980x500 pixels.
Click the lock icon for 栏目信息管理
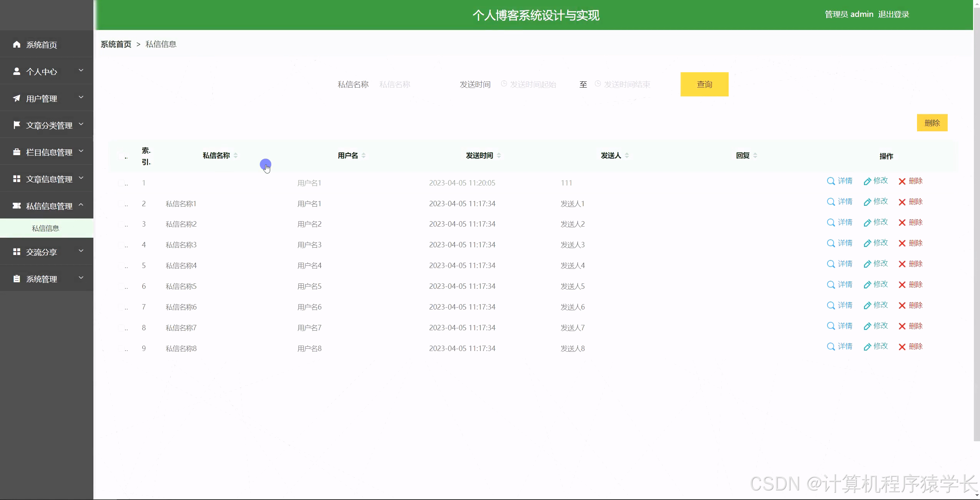(17, 152)
